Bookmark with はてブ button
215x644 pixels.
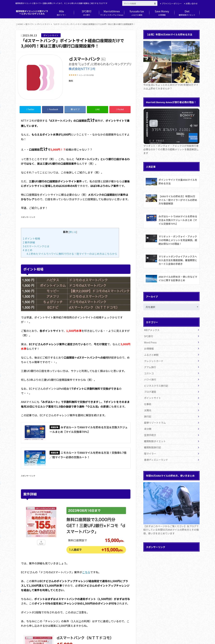pos(75,110)
